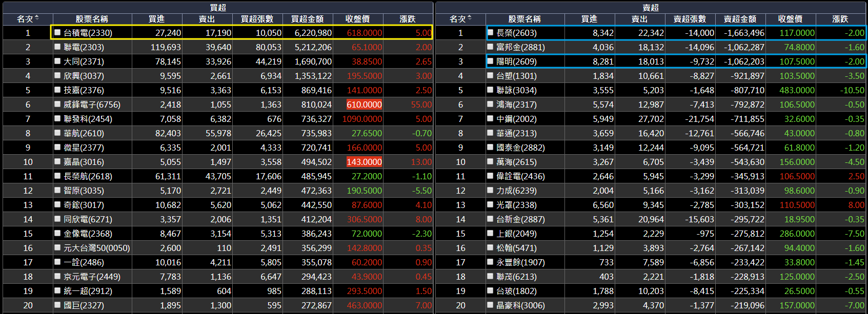Open stock 奇鋐(3017)
Viewport: 868px width, 314px height.
click(84, 205)
